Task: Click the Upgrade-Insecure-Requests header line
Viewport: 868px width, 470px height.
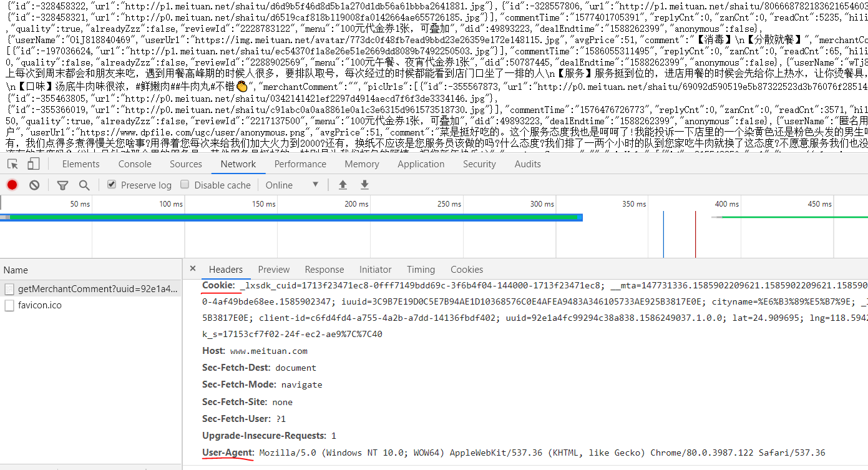Action: pos(269,436)
